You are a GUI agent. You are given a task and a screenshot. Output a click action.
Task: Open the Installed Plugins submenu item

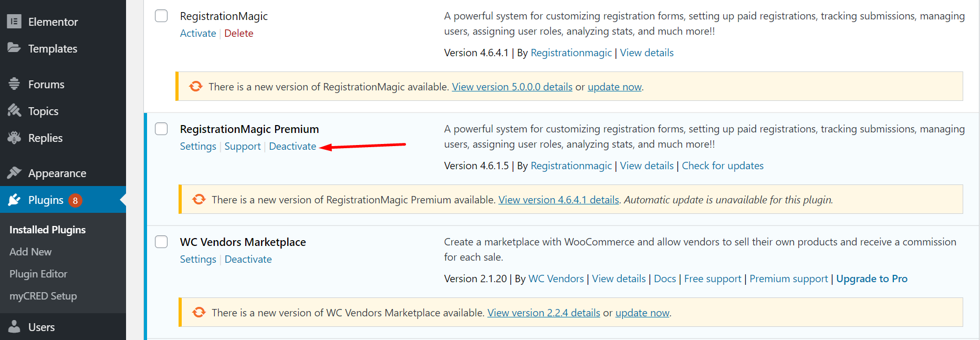point(47,230)
